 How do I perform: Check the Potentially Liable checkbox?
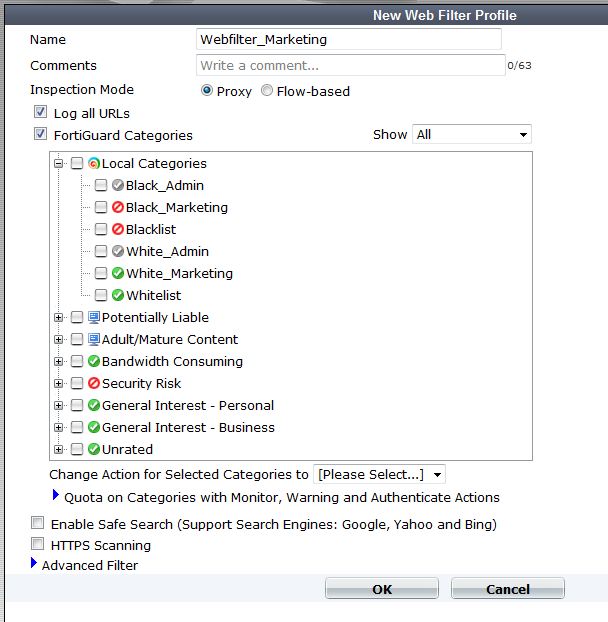[x=77, y=317]
